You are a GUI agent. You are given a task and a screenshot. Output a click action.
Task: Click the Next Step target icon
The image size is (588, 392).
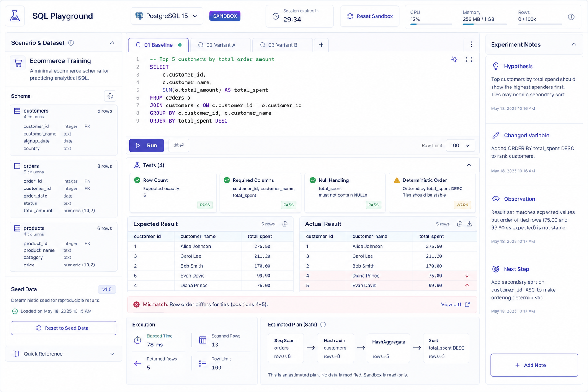tap(496, 269)
